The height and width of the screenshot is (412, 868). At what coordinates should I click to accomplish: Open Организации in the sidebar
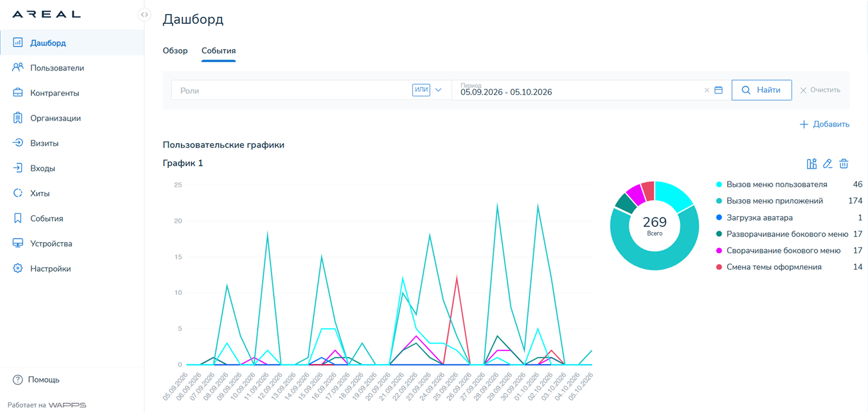pyautogui.click(x=72, y=118)
